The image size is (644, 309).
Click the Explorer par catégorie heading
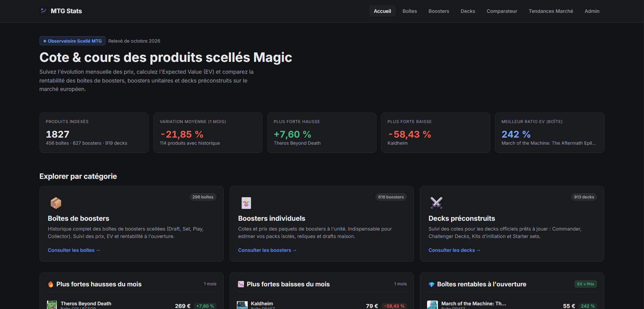click(78, 176)
